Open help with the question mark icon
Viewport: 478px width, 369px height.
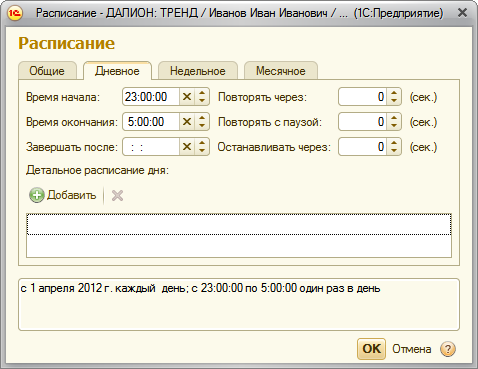448,349
